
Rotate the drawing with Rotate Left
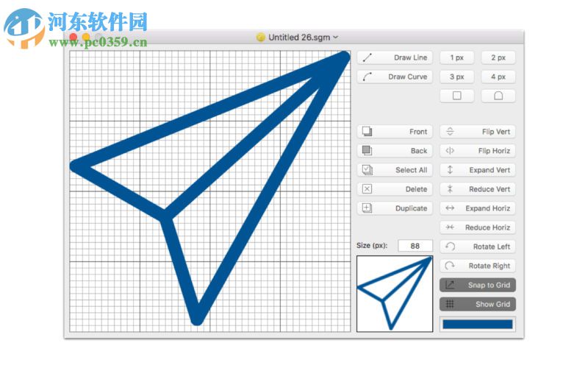[477, 247]
